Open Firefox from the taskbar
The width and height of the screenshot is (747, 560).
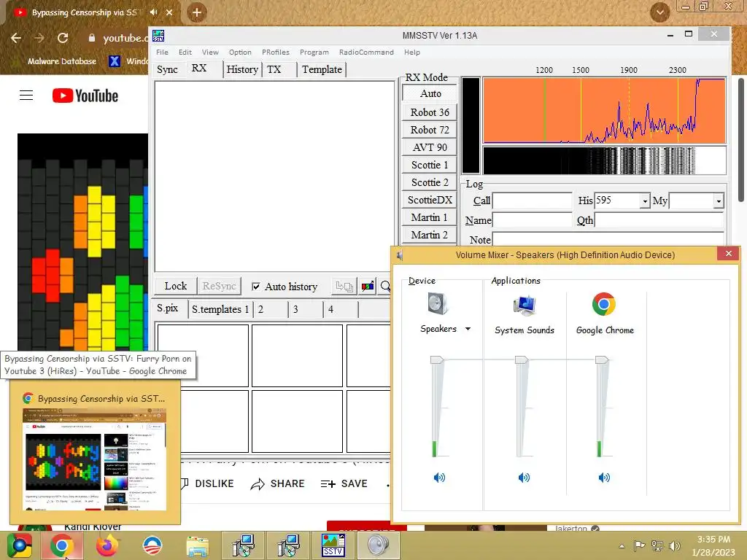click(x=107, y=545)
